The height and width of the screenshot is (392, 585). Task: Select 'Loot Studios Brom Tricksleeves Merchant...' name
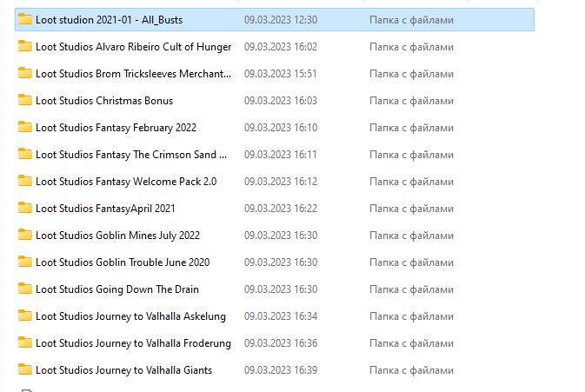coord(134,74)
